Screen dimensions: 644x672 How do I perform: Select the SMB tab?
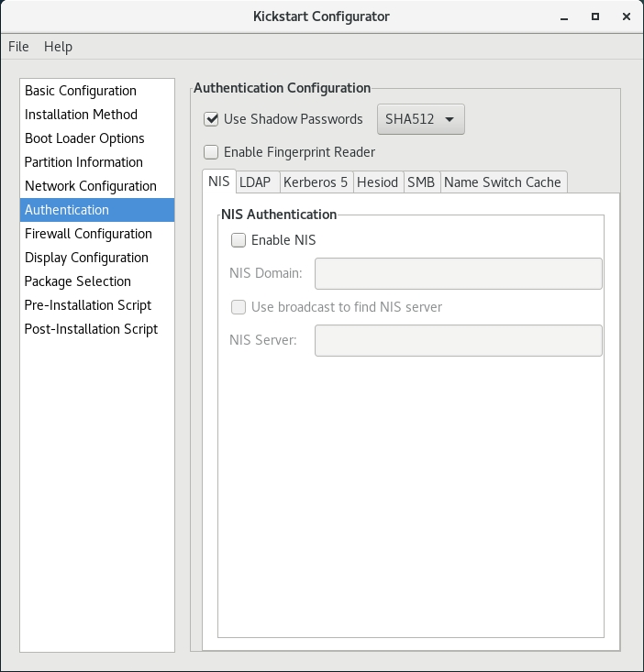click(x=421, y=182)
